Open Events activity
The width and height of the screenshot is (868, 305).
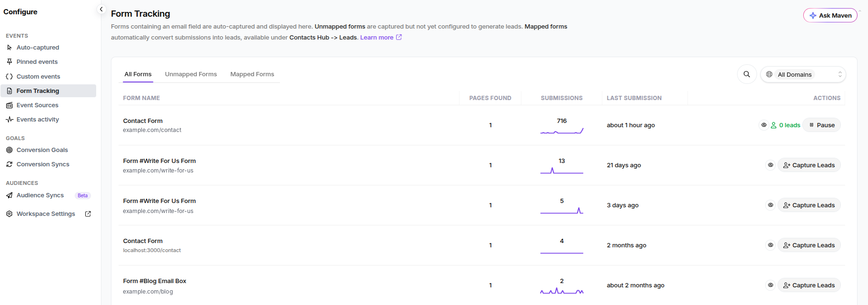[x=38, y=120]
